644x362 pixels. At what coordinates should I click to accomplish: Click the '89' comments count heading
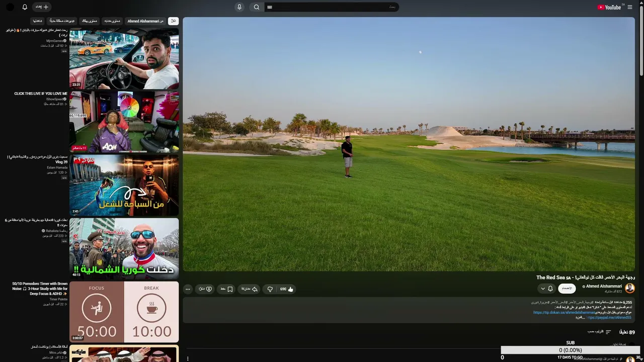point(627,332)
